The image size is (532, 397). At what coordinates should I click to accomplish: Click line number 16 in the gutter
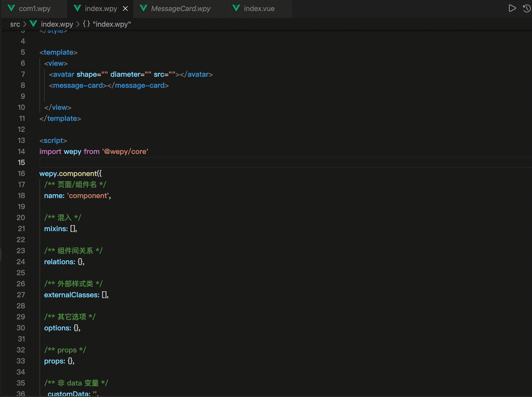(x=21, y=173)
